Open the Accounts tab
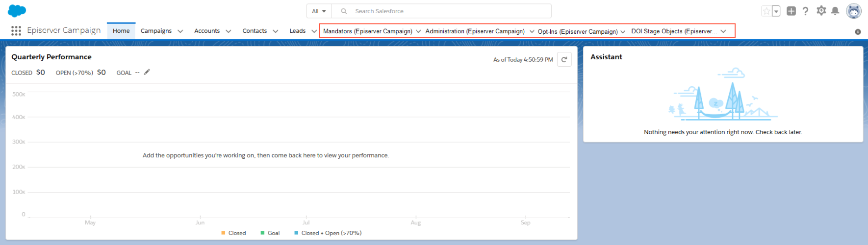Image resolution: width=868 pixels, height=245 pixels. (207, 31)
